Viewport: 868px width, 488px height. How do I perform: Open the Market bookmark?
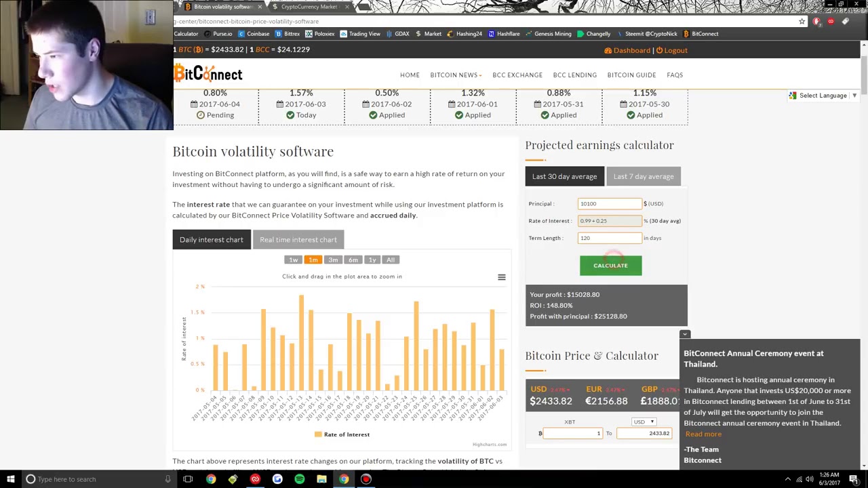429,34
